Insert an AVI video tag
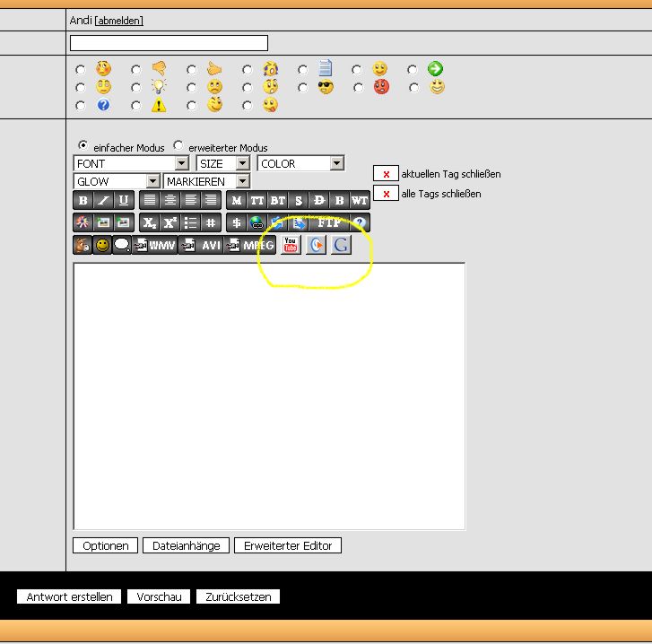This screenshot has height=644, width=652. click(x=201, y=245)
